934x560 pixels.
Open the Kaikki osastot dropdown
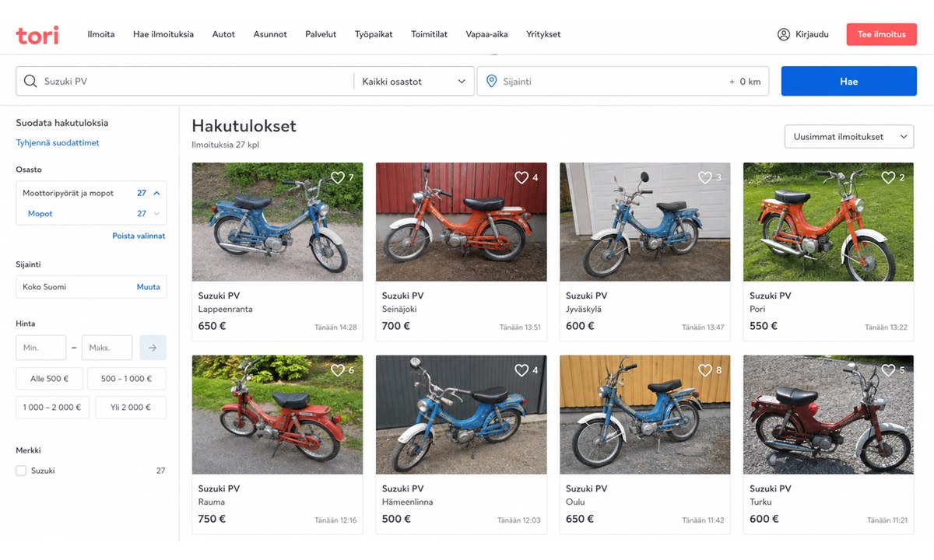pos(414,81)
